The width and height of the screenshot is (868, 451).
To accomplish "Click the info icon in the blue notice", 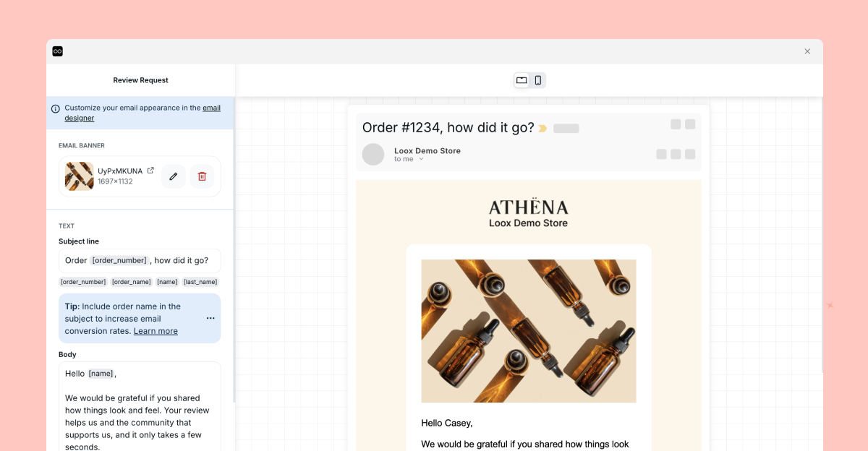I will [x=56, y=108].
